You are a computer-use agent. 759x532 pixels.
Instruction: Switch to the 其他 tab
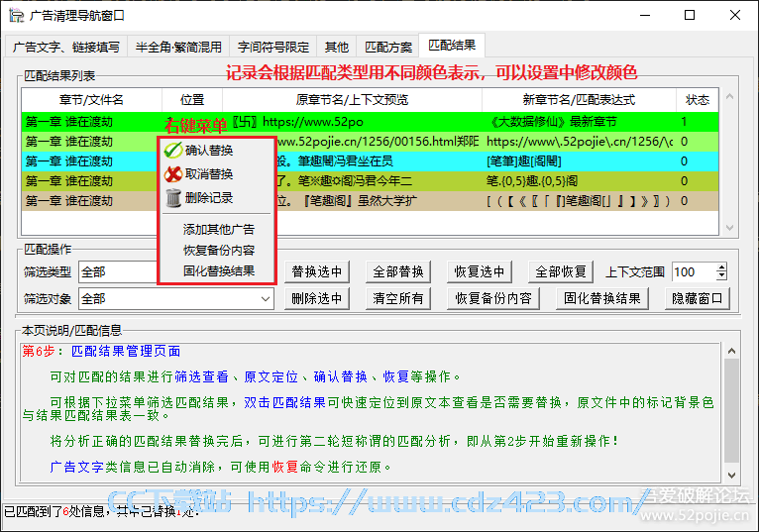337,47
